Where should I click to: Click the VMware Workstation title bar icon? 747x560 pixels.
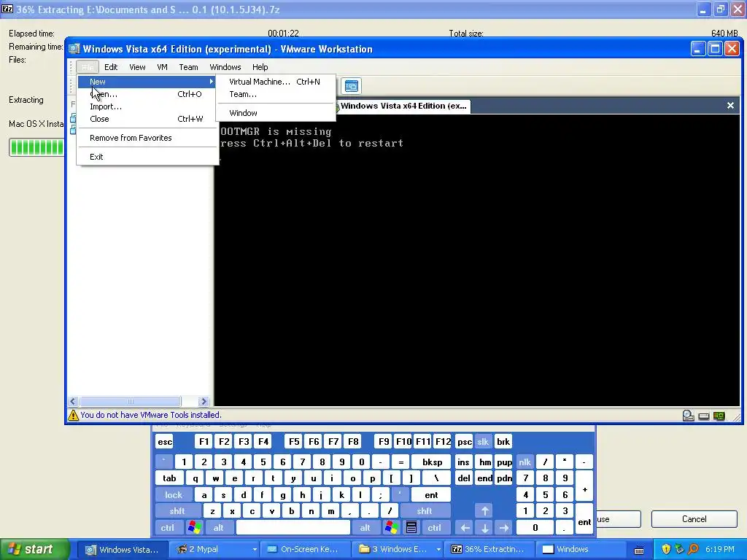pyautogui.click(x=74, y=49)
